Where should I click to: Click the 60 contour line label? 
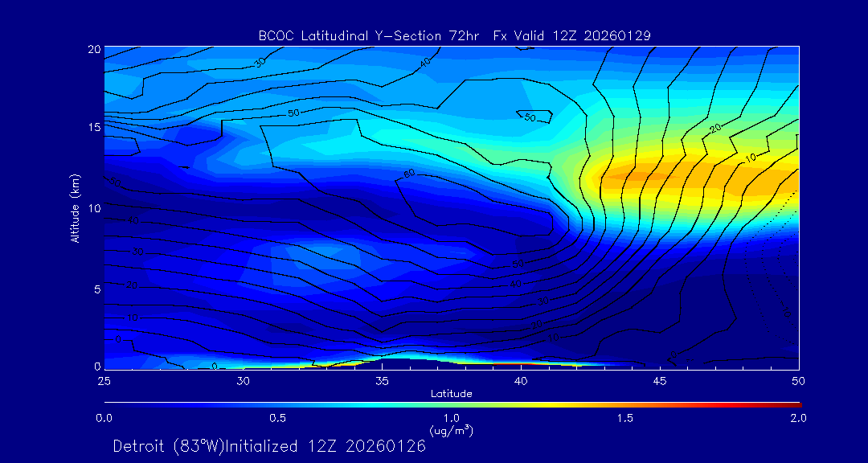pos(409,173)
